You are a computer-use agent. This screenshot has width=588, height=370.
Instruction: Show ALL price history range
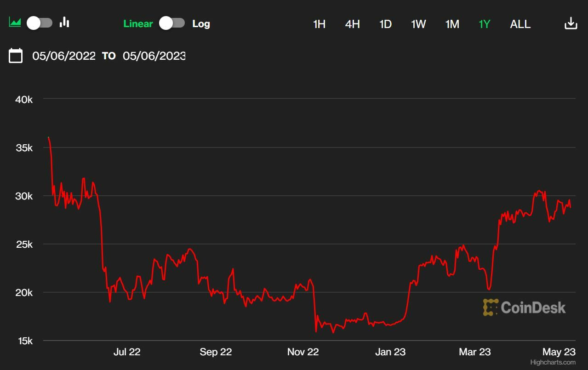pyautogui.click(x=520, y=24)
